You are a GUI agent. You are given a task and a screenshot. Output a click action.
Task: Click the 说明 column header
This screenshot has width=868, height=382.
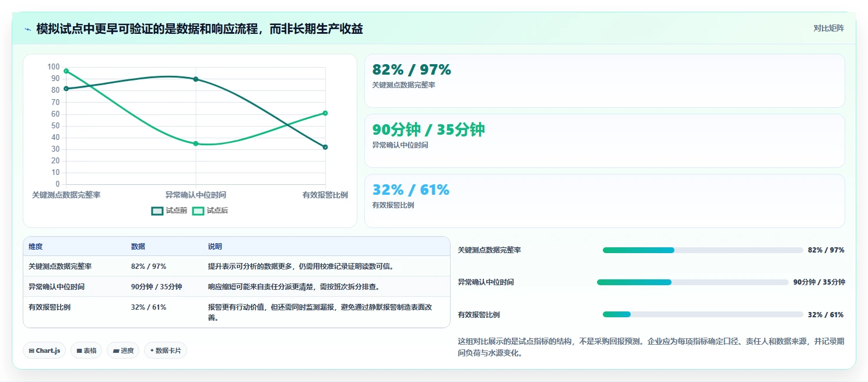[215, 247]
